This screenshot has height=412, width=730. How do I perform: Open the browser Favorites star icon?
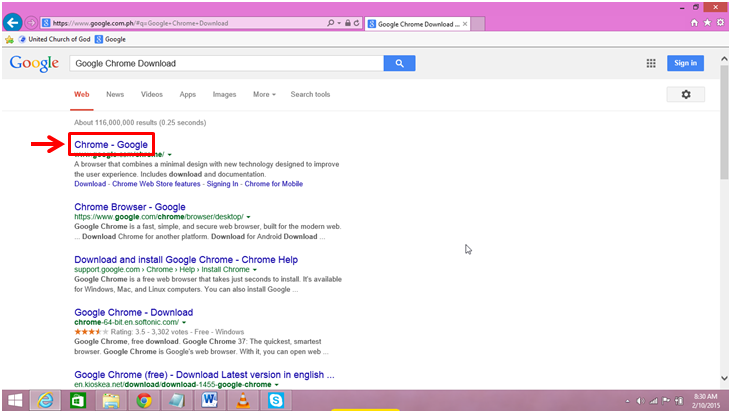coord(707,23)
